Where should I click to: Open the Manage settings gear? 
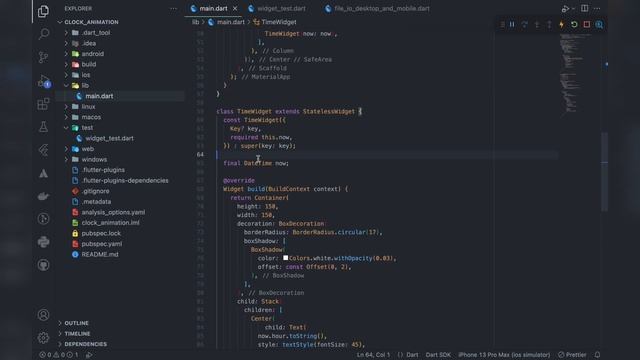[43, 338]
